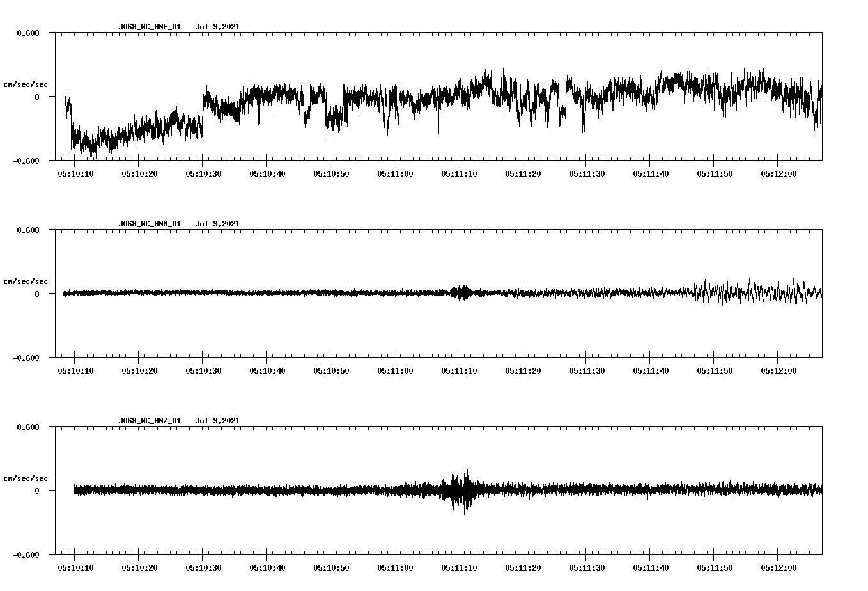
Task: Click the 0.600 upper limit of HNZ plot
Action: point(28,427)
